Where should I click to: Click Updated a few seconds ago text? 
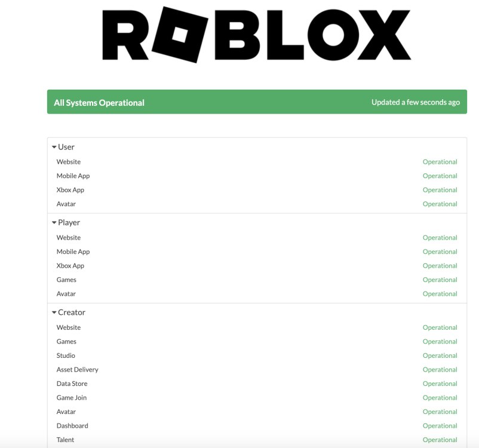point(414,102)
